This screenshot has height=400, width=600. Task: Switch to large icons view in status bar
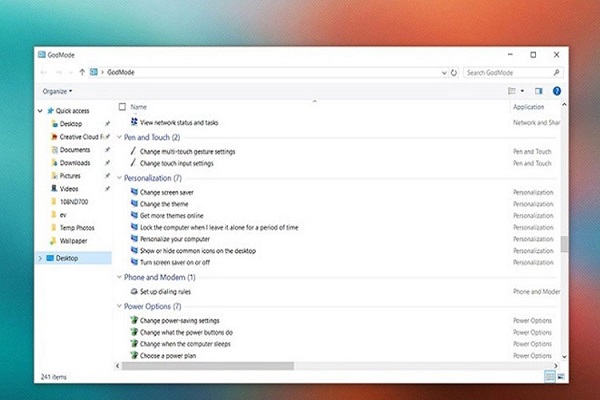click(559, 376)
